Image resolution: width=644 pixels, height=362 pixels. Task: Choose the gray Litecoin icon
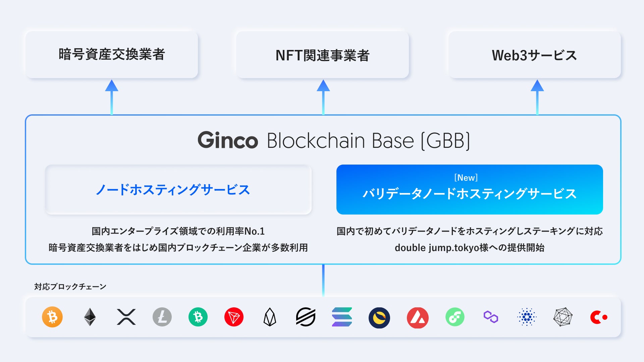[x=162, y=317]
